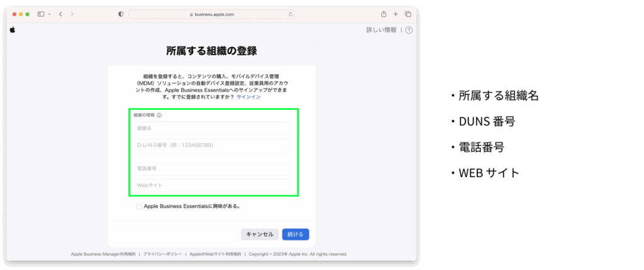Click the privacy shield icon
This screenshot has height=270, width=644.
[x=121, y=14]
